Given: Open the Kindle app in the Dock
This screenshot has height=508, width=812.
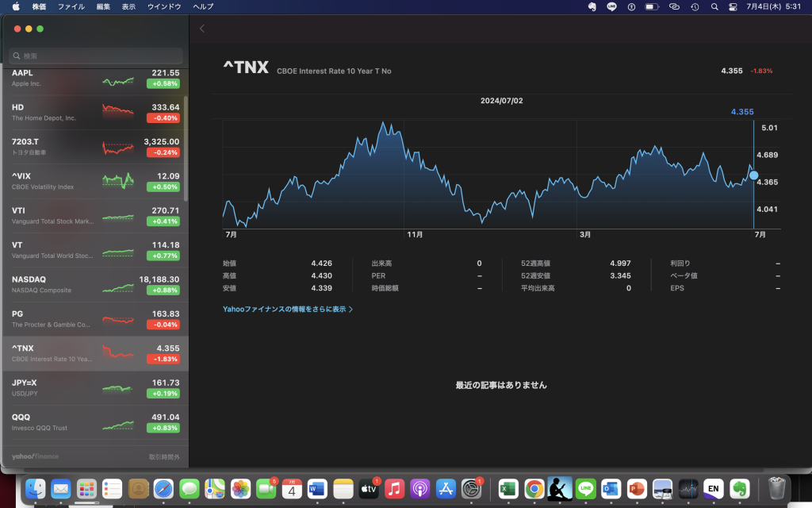Looking at the screenshot, I should pyautogui.click(x=560, y=488).
